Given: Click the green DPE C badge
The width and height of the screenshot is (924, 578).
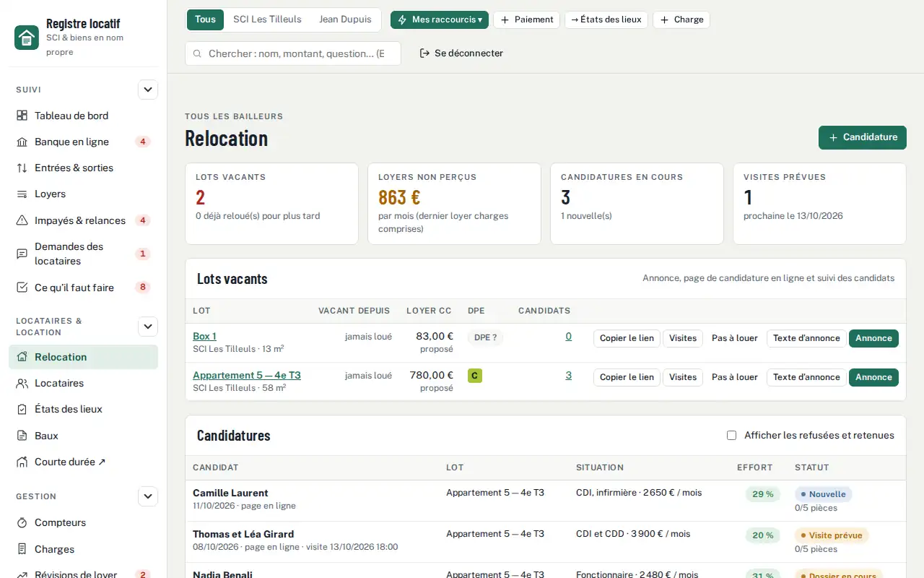Looking at the screenshot, I should (475, 376).
